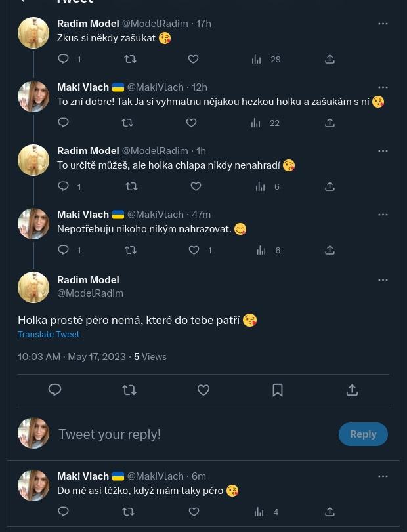
Task: Bookmark the main tweet by Radim Model
Action: coord(278,390)
